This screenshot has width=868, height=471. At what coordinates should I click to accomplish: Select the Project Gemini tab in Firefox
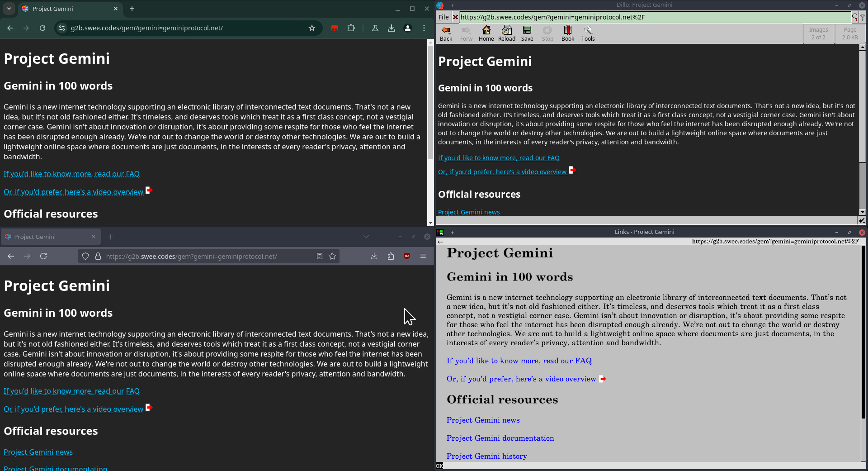coord(36,236)
